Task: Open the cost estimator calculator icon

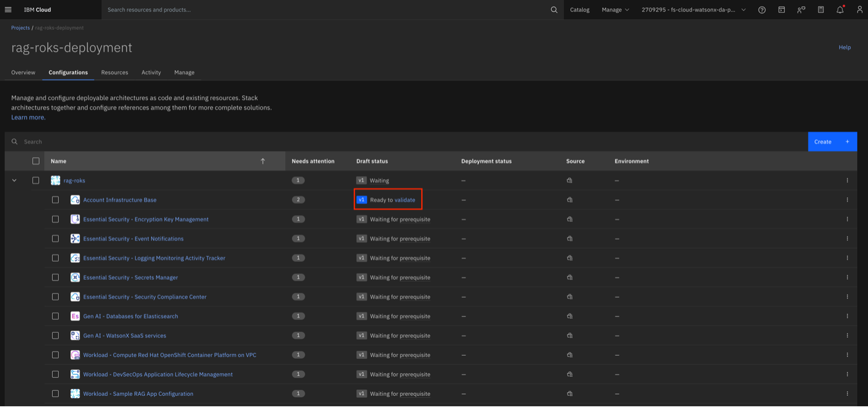Action: point(821,10)
